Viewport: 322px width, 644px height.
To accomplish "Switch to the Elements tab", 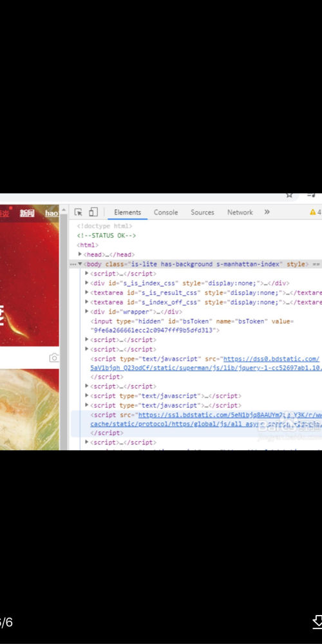I will pyautogui.click(x=128, y=213).
